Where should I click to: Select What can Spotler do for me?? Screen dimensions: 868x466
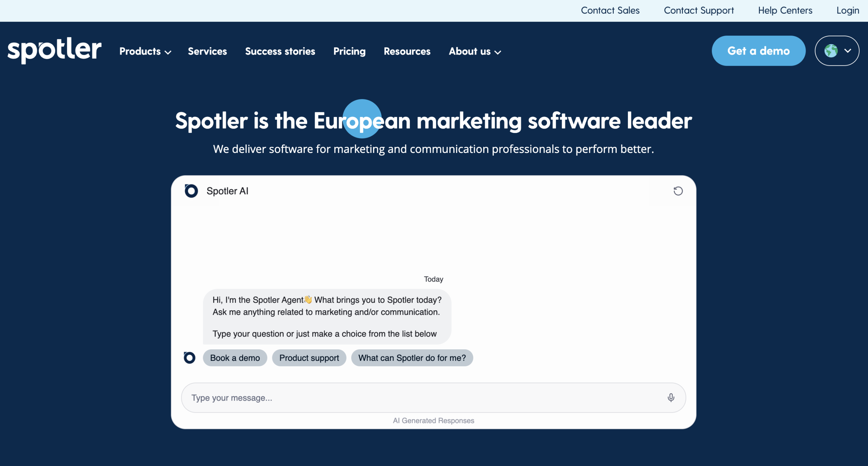click(x=412, y=358)
